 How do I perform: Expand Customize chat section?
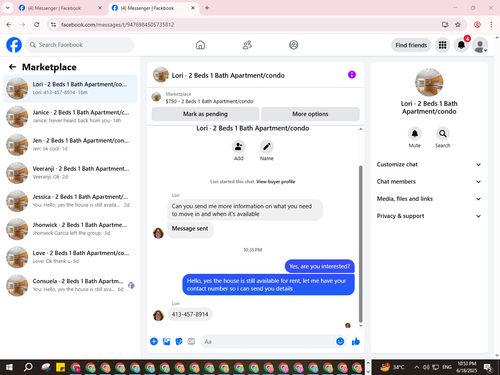point(429,164)
